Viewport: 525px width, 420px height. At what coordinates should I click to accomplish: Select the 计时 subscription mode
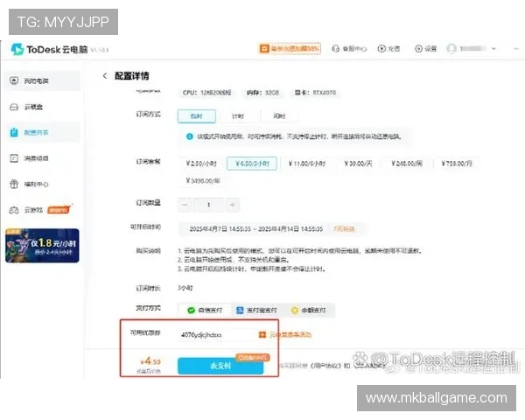pos(238,116)
